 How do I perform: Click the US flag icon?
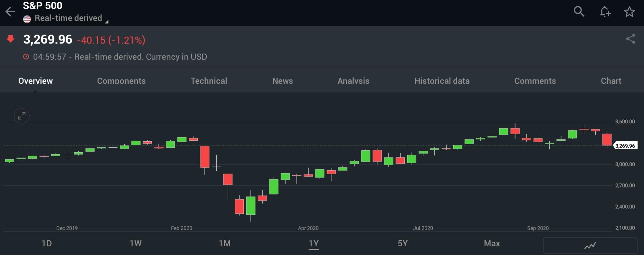click(27, 19)
